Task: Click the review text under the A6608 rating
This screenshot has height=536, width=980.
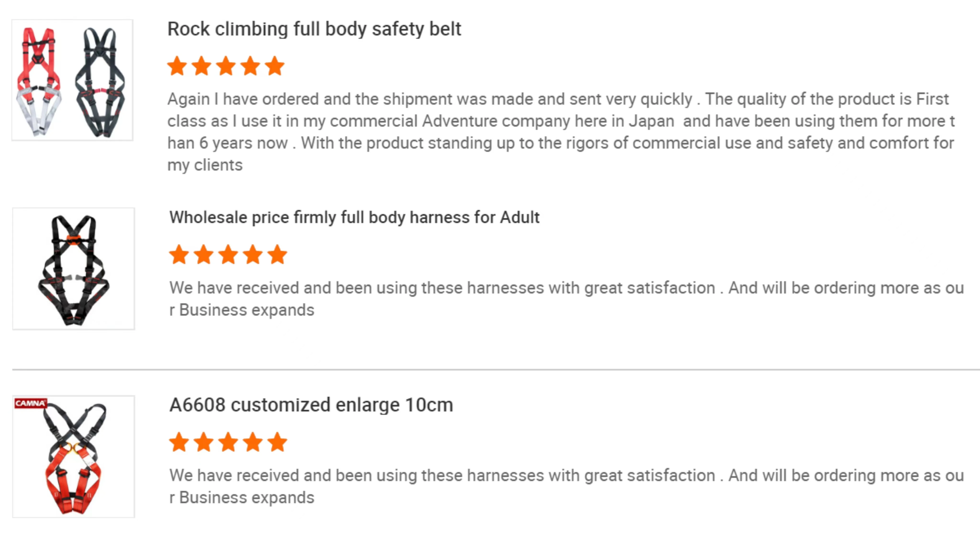Action: coord(566,486)
